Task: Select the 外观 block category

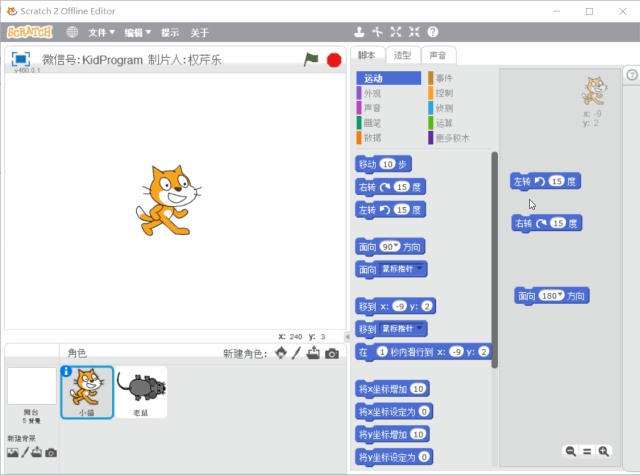Action: point(389,93)
